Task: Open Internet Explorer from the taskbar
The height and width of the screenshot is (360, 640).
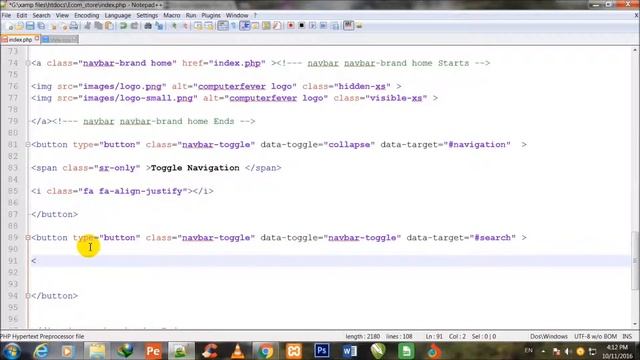Action: [x=41, y=351]
